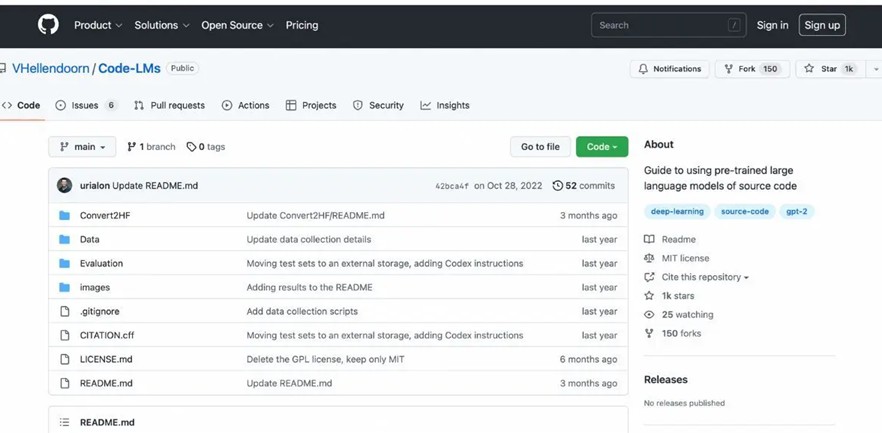Click the Sign up button
Viewport: 882px width, 433px height.
coord(822,25)
